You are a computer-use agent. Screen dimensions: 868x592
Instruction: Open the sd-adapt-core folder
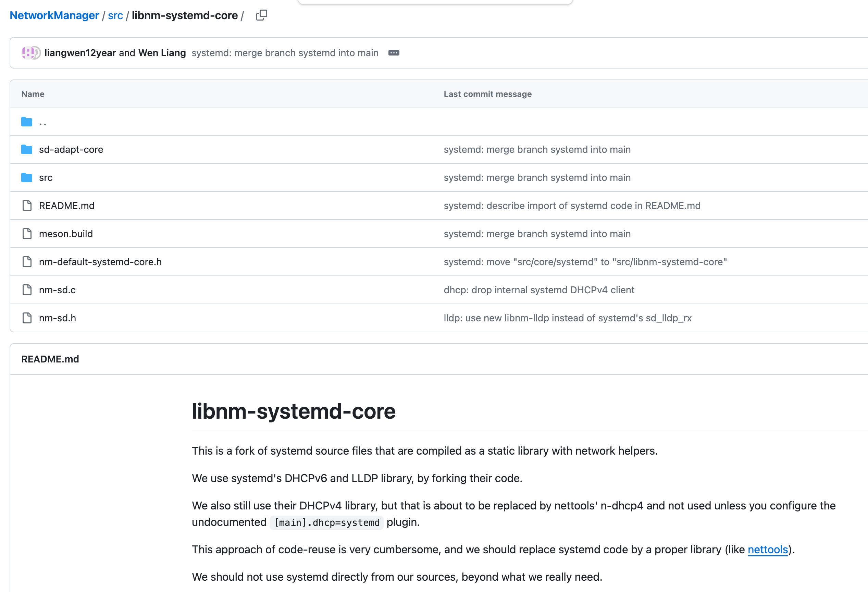click(71, 149)
